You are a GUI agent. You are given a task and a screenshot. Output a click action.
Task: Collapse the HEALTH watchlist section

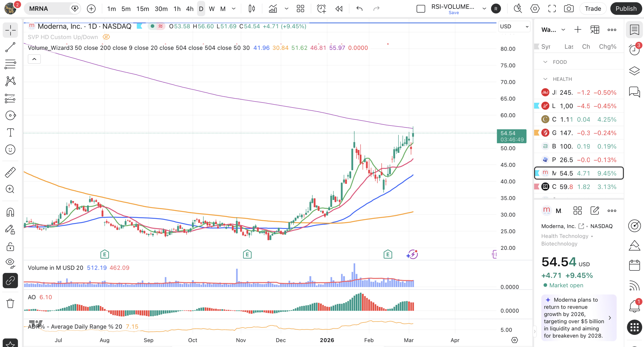pyautogui.click(x=545, y=79)
